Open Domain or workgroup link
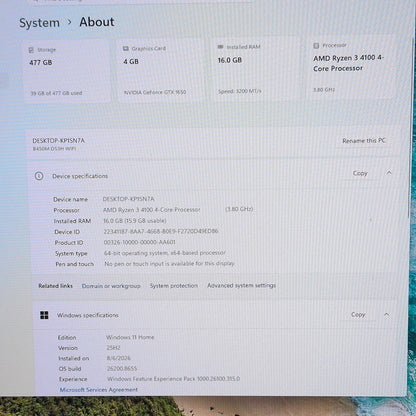Image resolution: width=416 pixels, height=416 pixels. click(x=111, y=286)
